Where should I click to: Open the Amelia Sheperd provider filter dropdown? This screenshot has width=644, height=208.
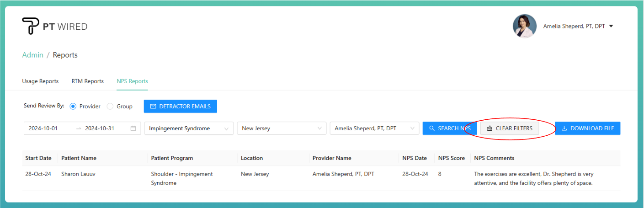tap(374, 128)
